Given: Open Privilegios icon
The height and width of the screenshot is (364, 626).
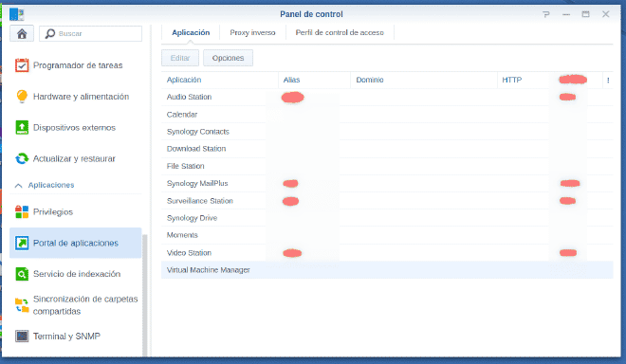Looking at the screenshot, I should [x=22, y=212].
